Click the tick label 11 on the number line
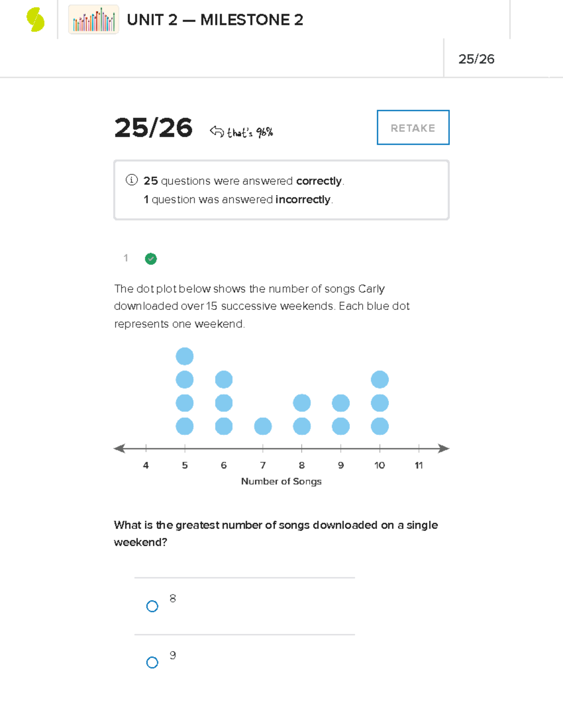The height and width of the screenshot is (728, 563). pyautogui.click(x=418, y=465)
